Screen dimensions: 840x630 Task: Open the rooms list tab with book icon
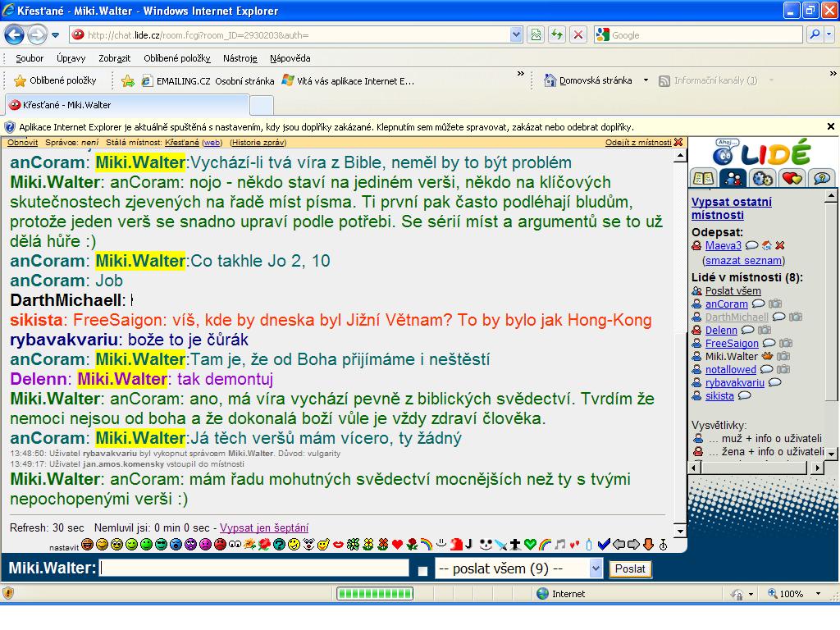click(703, 178)
